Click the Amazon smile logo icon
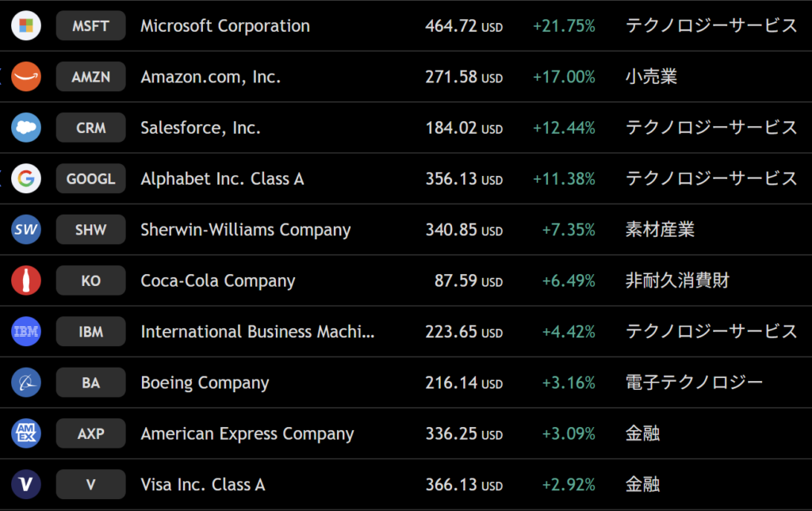Viewport: 812px width, 511px height. (x=26, y=77)
